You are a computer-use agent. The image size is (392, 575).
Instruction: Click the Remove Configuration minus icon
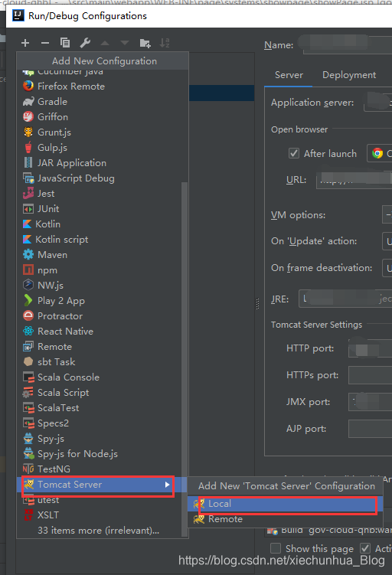(x=45, y=43)
